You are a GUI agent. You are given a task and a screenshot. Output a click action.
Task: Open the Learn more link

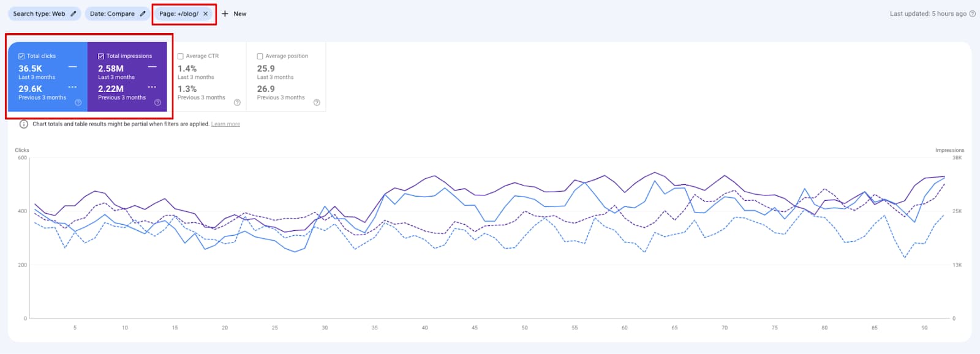(x=225, y=124)
